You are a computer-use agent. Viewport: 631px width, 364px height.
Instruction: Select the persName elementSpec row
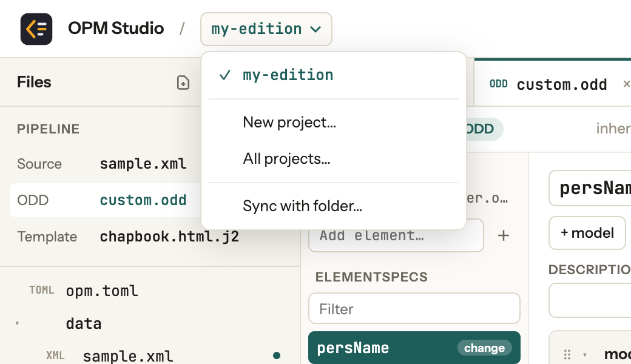pos(414,348)
